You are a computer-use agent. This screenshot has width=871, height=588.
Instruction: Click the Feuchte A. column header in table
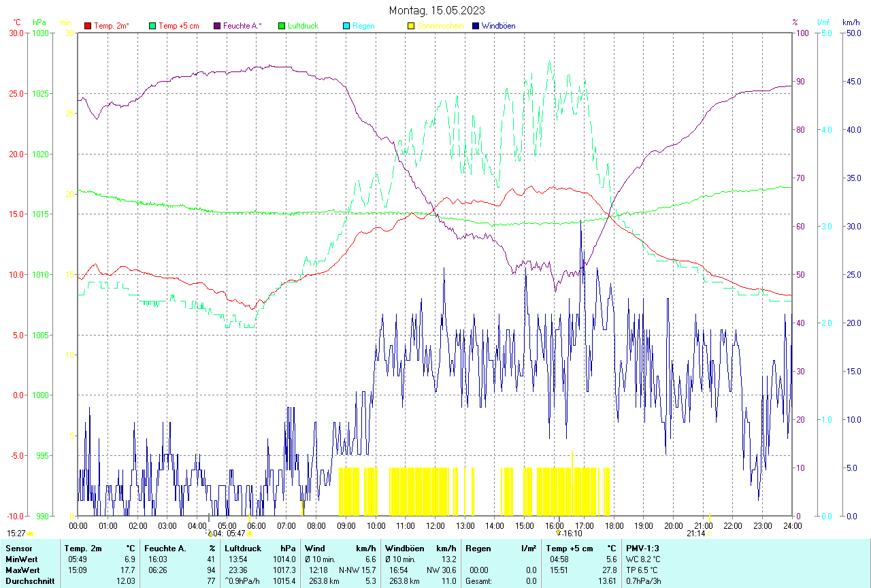tap(165, 548)
